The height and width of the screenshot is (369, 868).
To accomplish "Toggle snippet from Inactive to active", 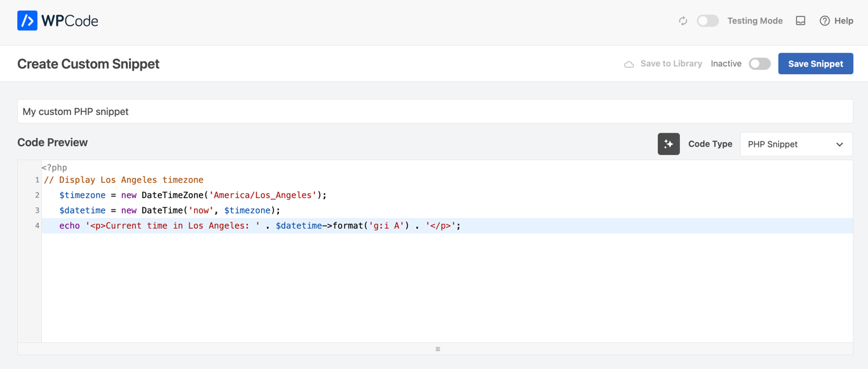I will [x=759, y=64].
